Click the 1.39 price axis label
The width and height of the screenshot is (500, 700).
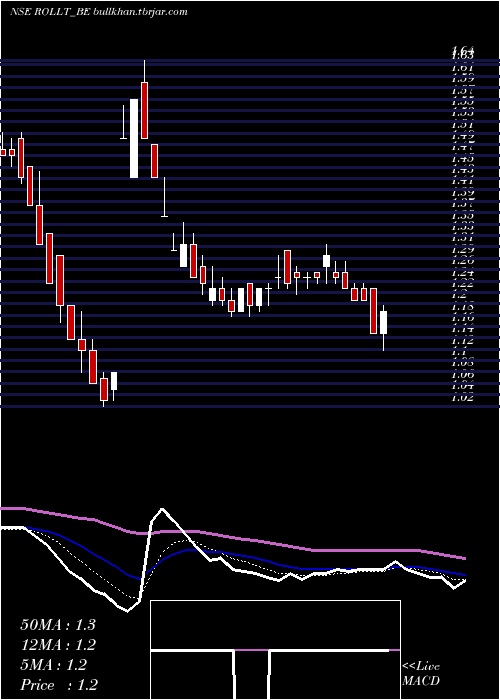(462, 193)
